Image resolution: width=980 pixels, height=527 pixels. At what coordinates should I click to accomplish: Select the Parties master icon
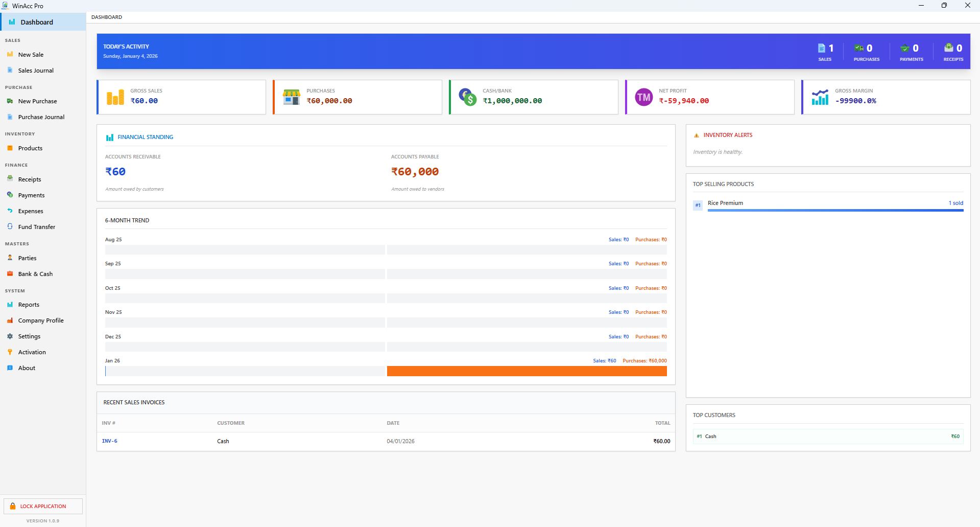tap(10, 258)
